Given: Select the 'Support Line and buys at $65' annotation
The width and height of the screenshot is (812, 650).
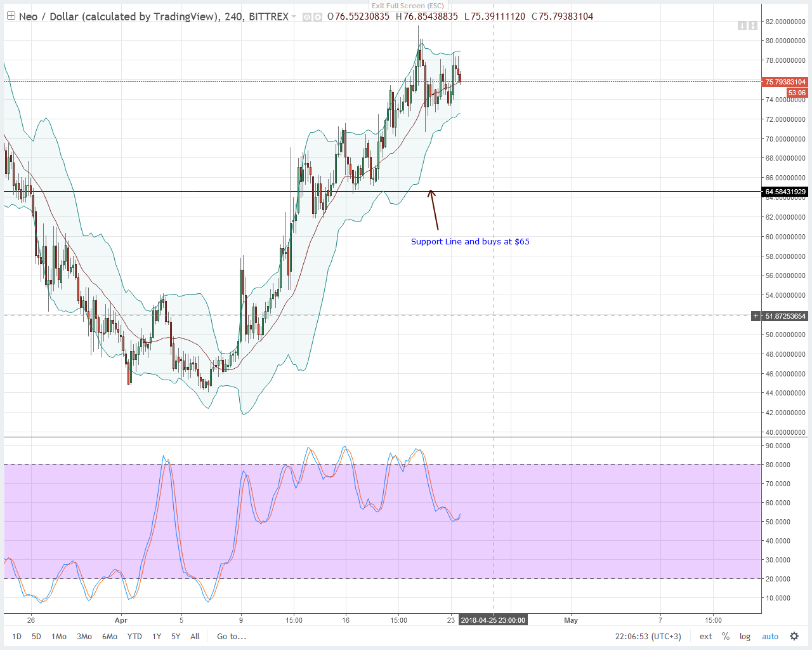Looking at the screenshot, I should tap(470, 242).
